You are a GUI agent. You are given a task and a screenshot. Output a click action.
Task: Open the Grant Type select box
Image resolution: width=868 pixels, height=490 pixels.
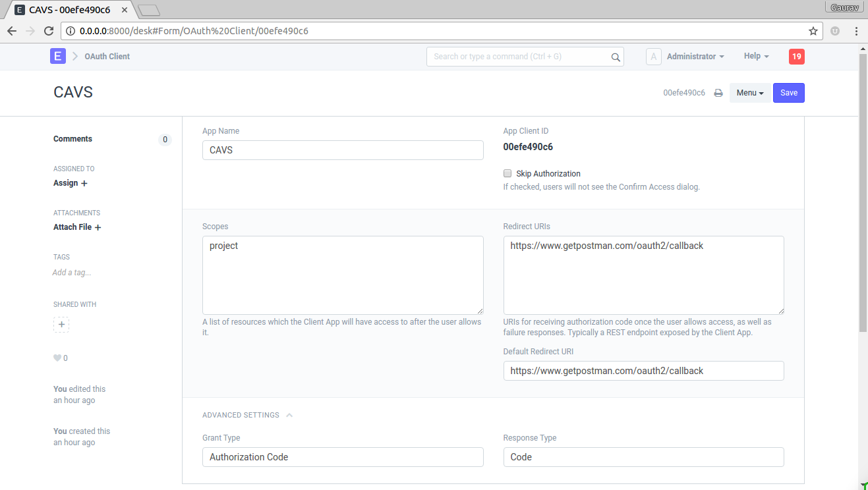point(343,457)
